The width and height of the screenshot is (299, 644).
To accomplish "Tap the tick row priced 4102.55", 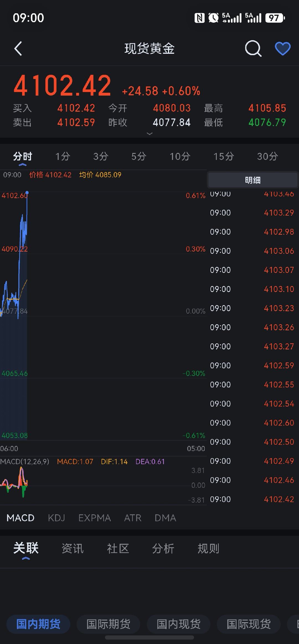I will click(252, 385).
